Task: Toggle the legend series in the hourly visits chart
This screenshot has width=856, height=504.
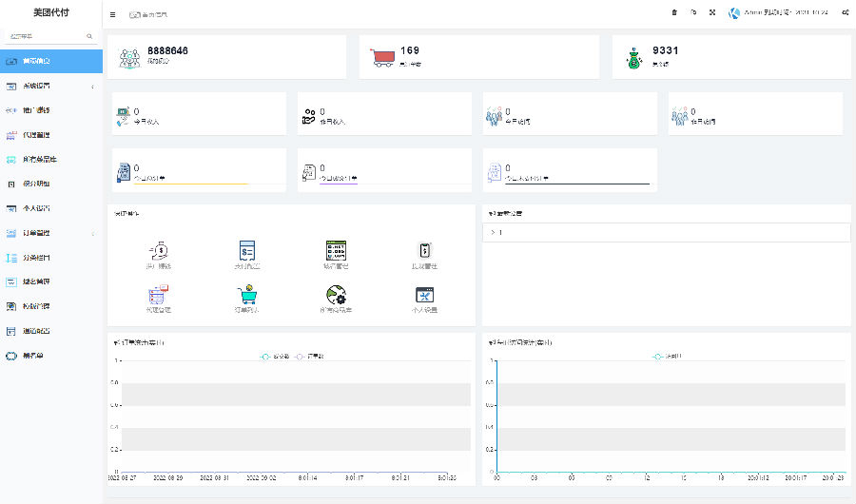Action: 666,356
